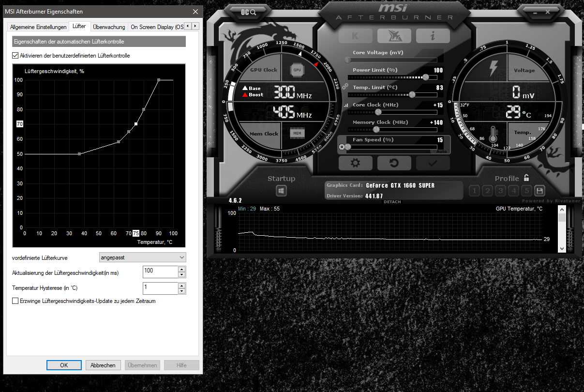Increase Temperatur Hysterese value

click(181, 286)
